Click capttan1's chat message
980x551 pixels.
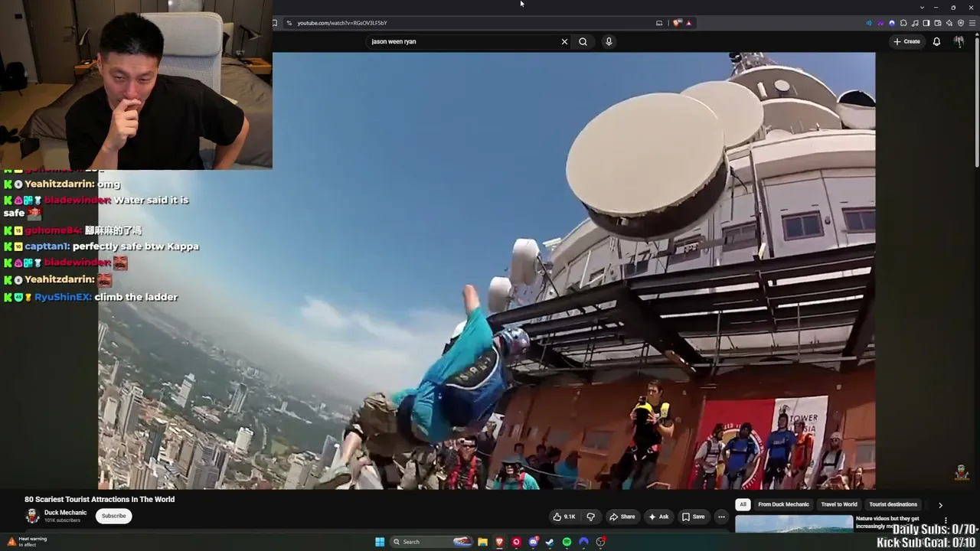pos(101,246)
